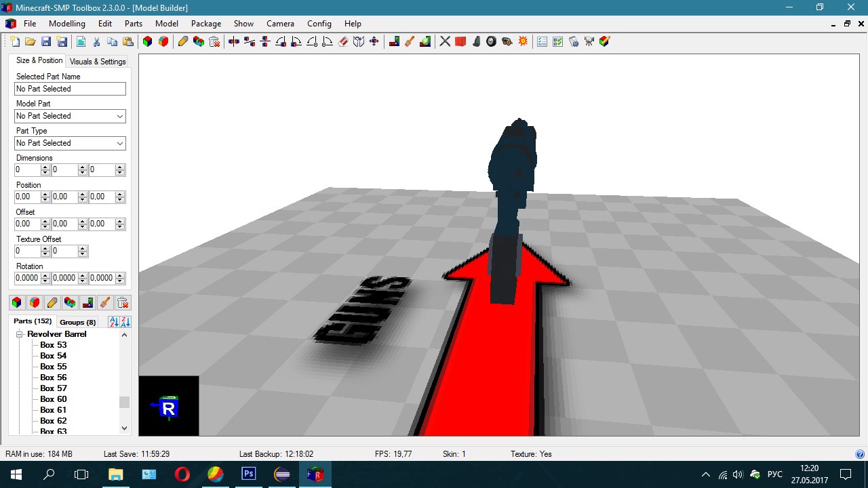868x488 pixels.
Task: Open Opera from the Windows taskbar
Action: coord(182,474)
